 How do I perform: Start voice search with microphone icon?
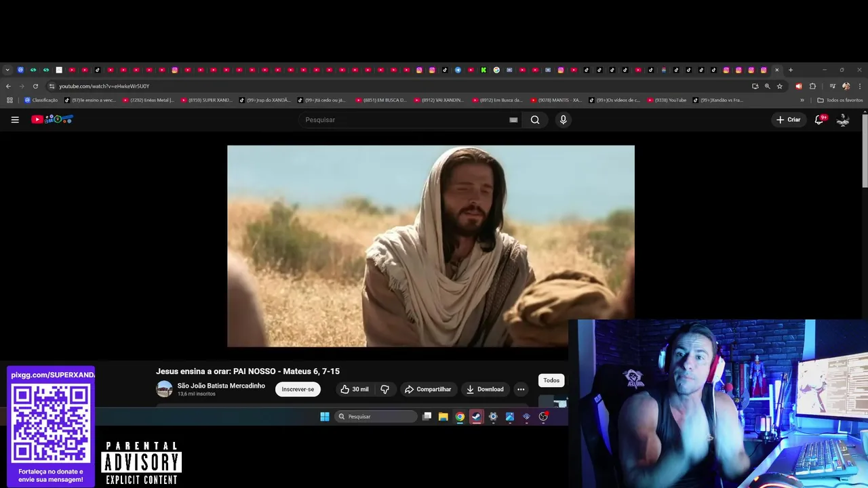(x=563, y=119)
